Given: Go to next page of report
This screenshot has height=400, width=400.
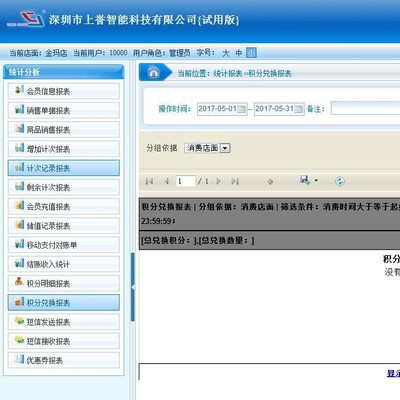Looking at the screenshot, I should 219,181.
